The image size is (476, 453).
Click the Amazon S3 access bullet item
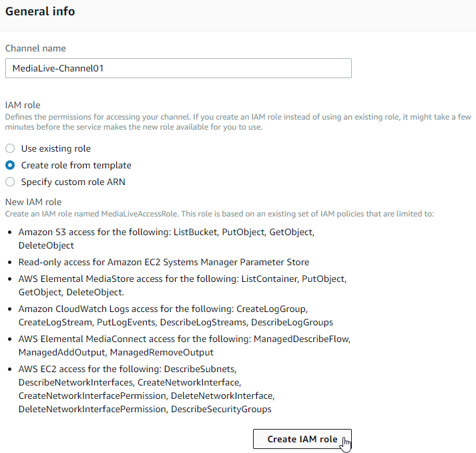tap(166, 238)
